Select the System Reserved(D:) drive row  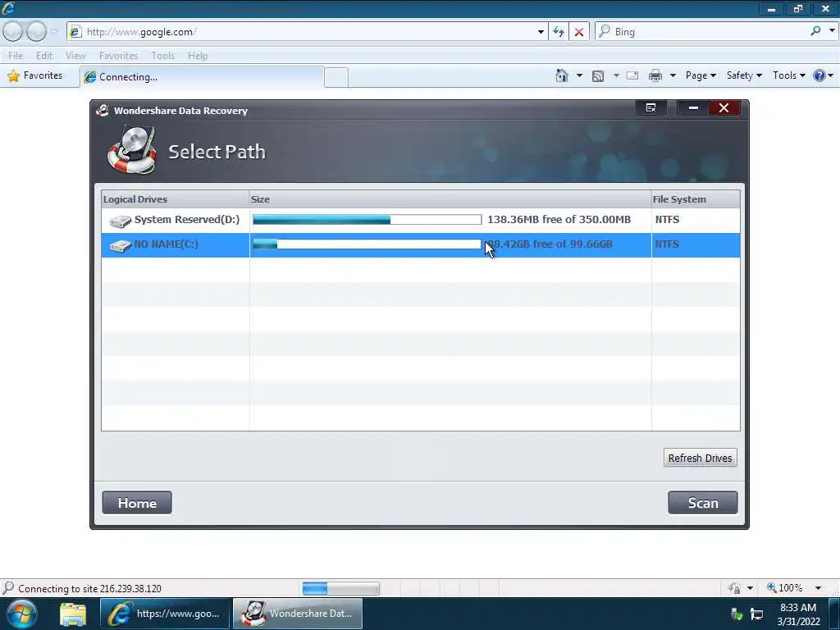pos(421,220)
